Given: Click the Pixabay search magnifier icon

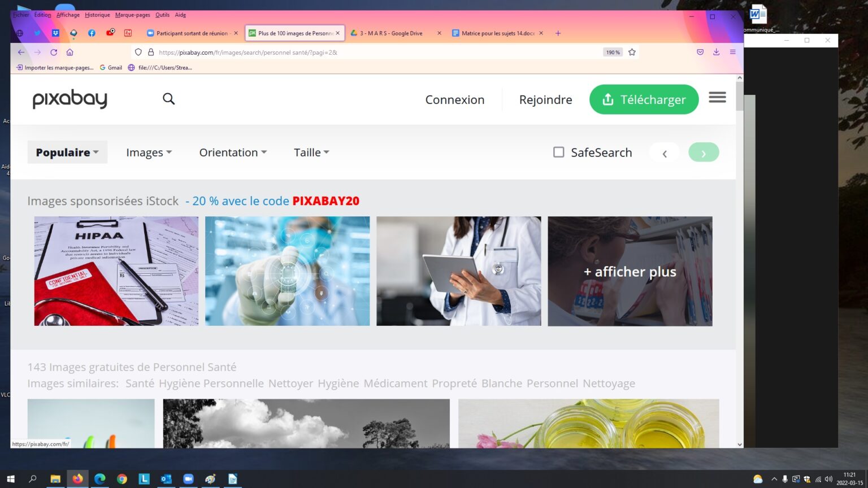Looking at the screenshot, I should click(168, 99).
